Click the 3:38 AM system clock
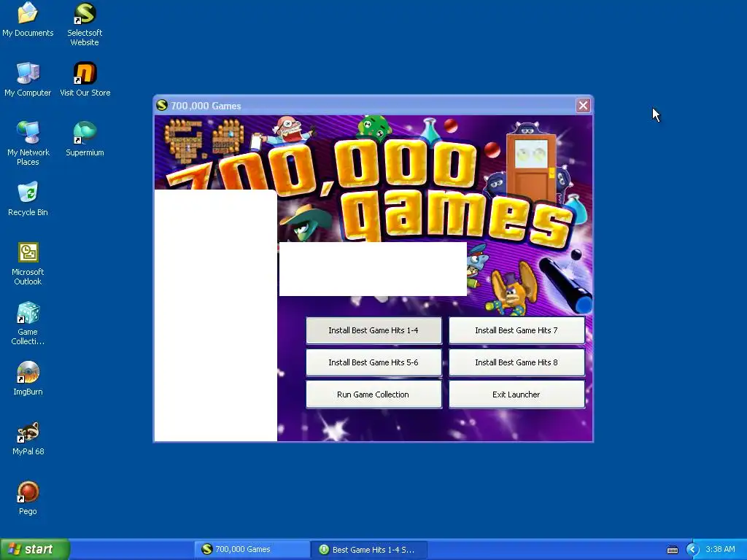747x560 pixels. coord(720,550)
